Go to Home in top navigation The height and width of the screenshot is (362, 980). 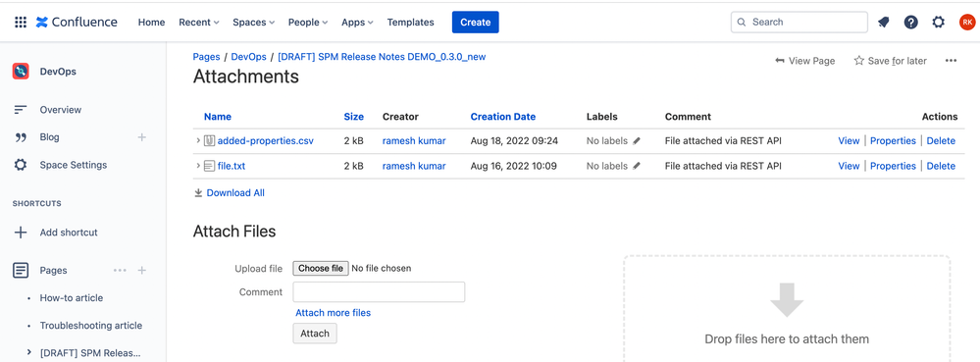coord(151,22)
